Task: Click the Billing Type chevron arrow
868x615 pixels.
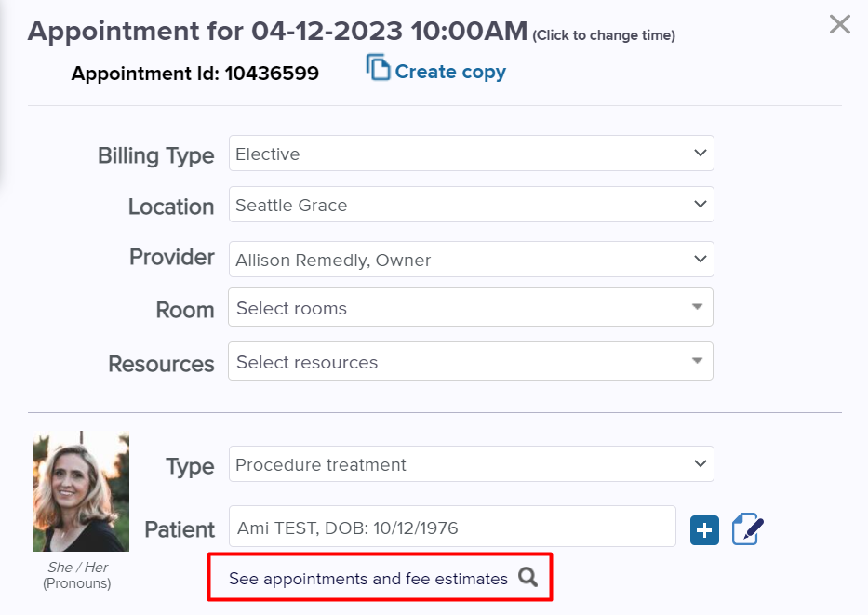Action: pyautogui.click(x=700, y=153)
